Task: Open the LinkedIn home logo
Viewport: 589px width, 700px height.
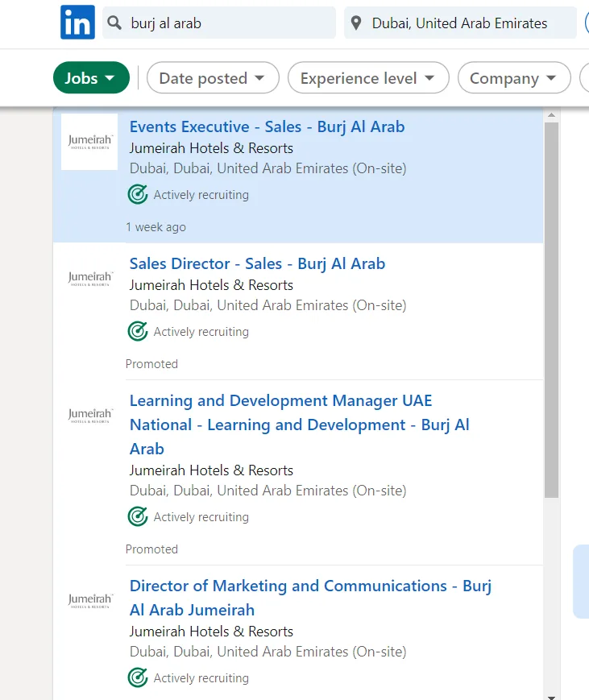Action: coord(77,23)
